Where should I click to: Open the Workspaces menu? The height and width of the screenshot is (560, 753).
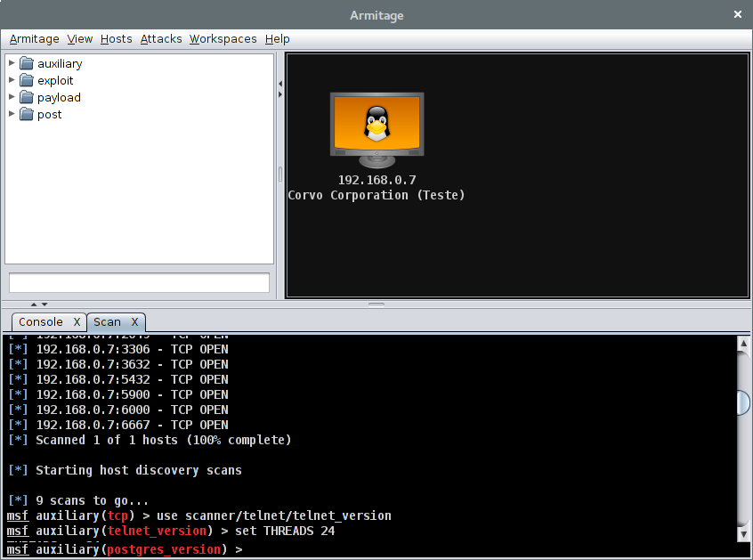click(x=223, y=39)
